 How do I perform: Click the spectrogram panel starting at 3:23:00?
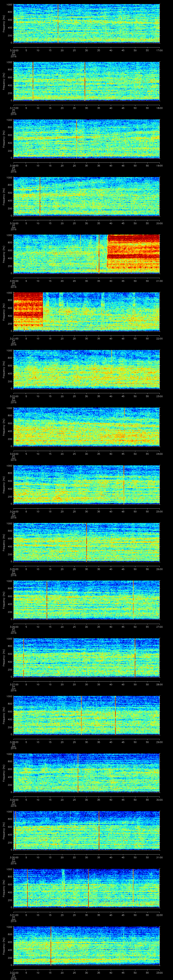87,427
